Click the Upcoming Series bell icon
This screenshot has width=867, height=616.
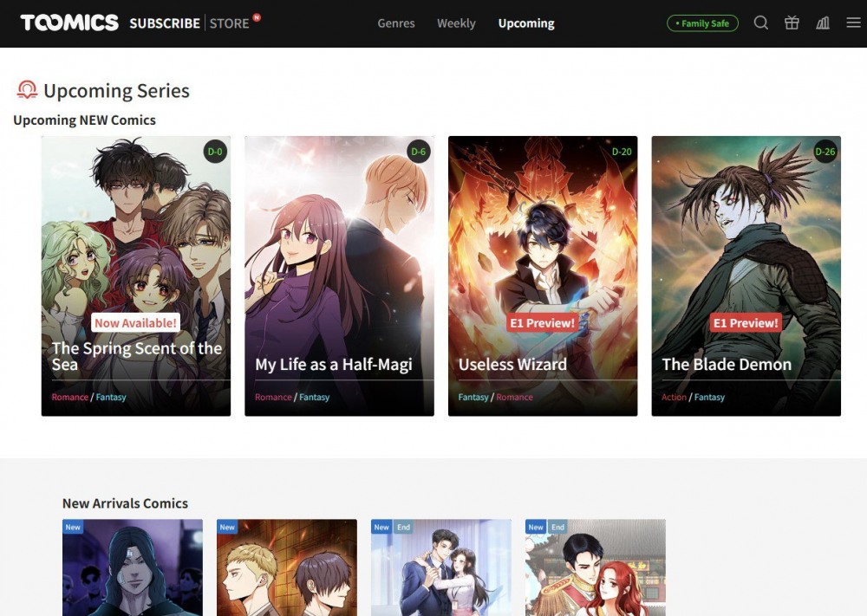[x=27, y=90]
